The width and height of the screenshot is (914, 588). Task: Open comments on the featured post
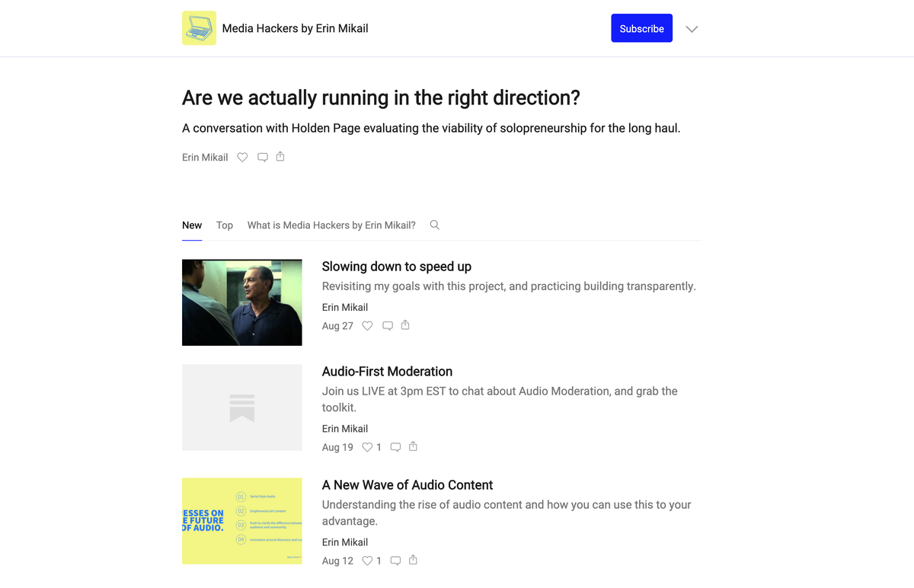coord(263,158)
